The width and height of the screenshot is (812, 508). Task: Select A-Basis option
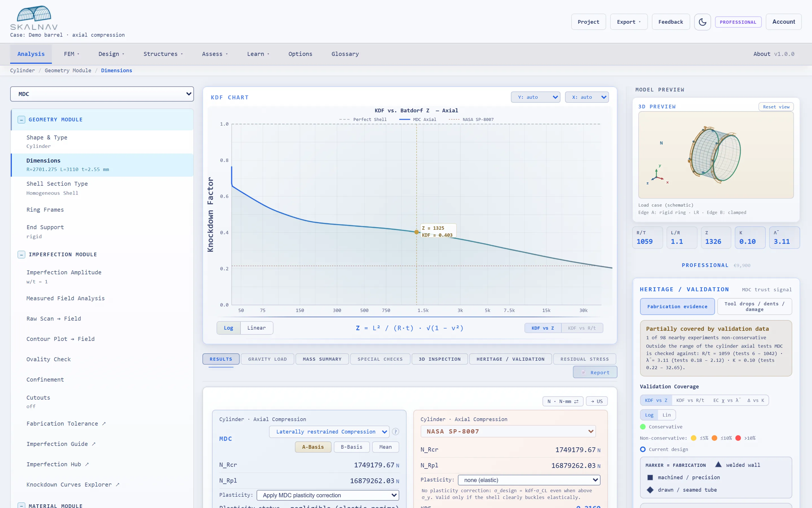pos(313,447)
